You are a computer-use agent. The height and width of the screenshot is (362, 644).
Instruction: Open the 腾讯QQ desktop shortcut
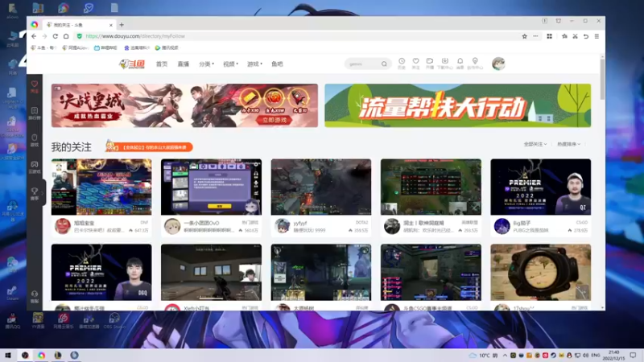[x=12, y=320]
